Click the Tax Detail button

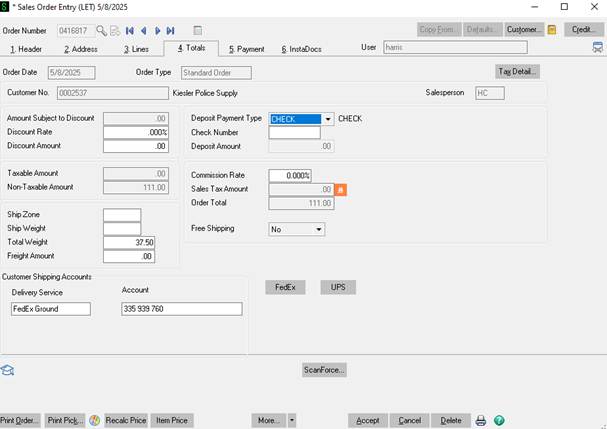tap(517, 71)
